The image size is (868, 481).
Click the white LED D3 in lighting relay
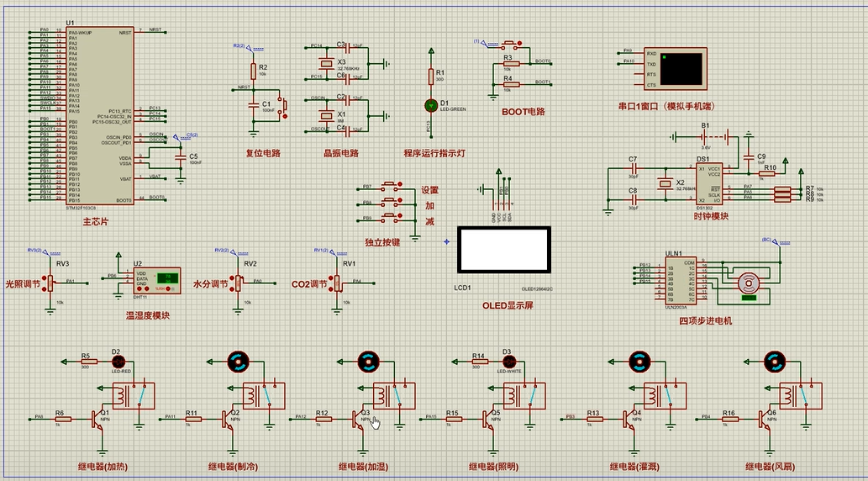pos(507,362)
